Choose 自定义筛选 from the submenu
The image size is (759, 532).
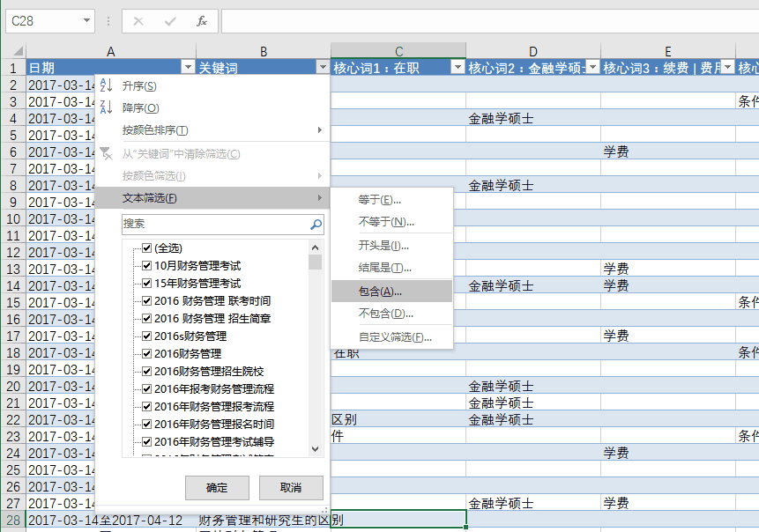tap(395, 337)
